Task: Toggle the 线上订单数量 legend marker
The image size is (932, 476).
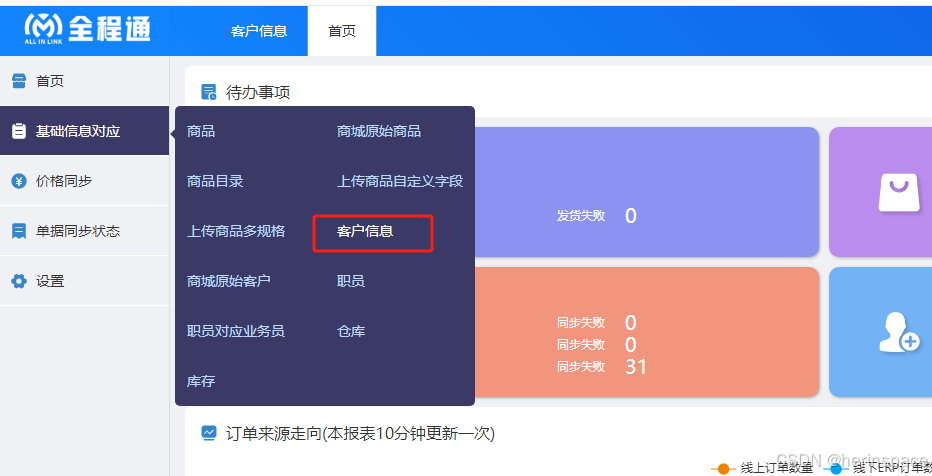Action: 723,468
